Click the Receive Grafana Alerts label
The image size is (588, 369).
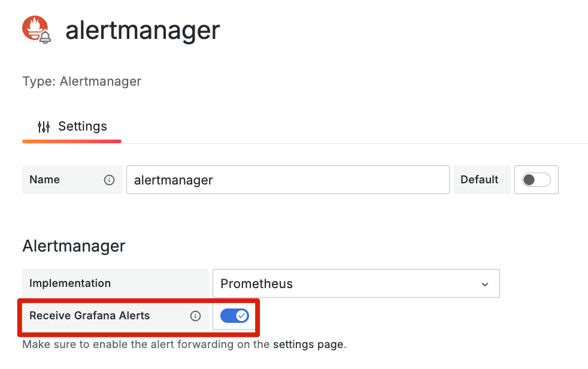tap(90, 316)
